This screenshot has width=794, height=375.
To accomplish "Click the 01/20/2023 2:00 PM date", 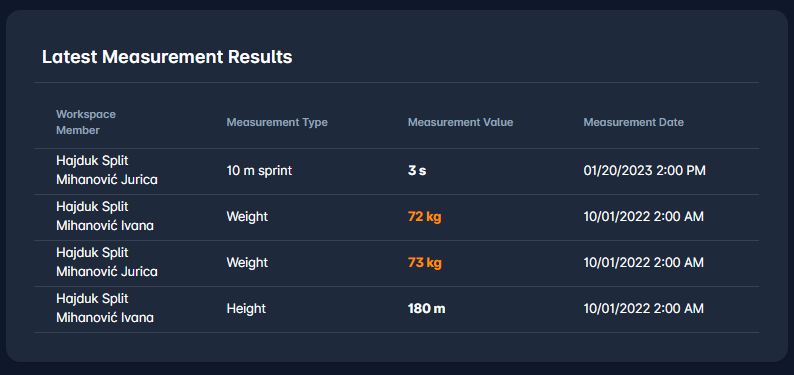I will click(x=645, y=171).
